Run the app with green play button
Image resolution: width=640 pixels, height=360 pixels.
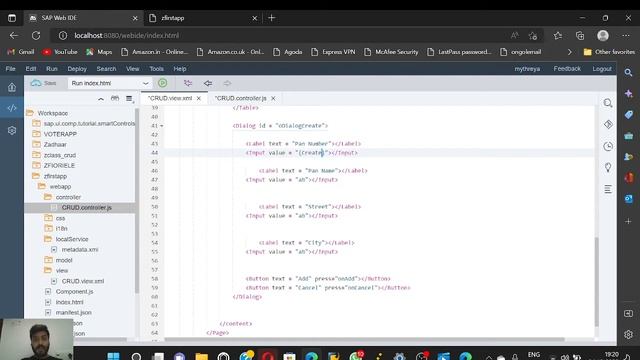click(162, 83)
